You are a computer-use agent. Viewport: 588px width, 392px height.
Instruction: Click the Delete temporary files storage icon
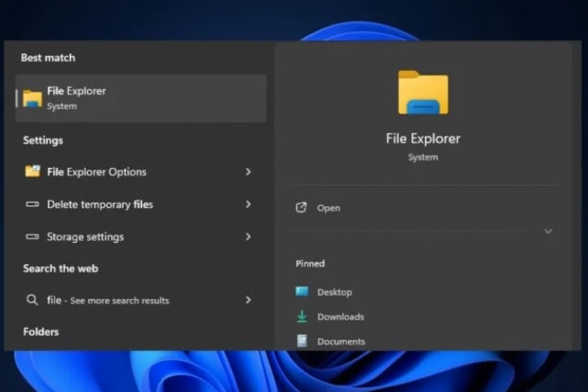tap(33, 205)
